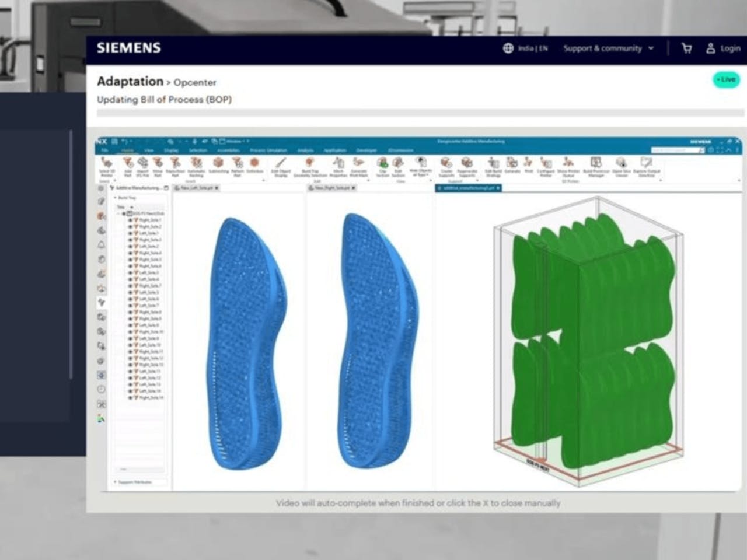
Task: Expand the Support & community menu
Action: pos(609,48)
